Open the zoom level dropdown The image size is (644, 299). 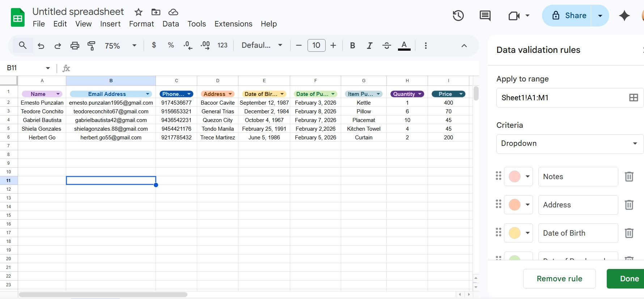[120, 46]
